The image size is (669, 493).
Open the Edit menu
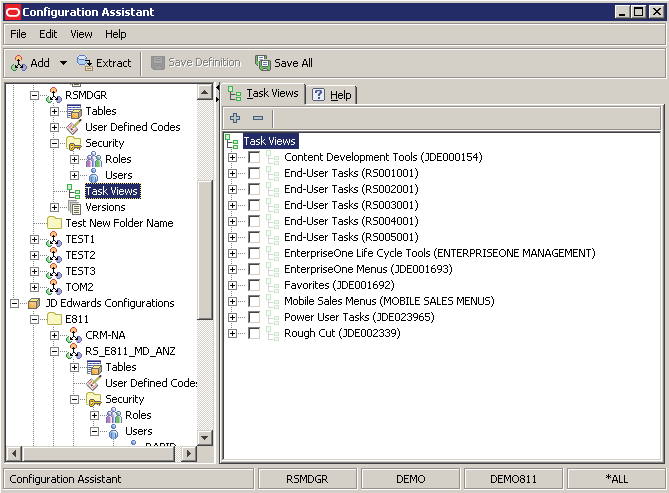48,34
